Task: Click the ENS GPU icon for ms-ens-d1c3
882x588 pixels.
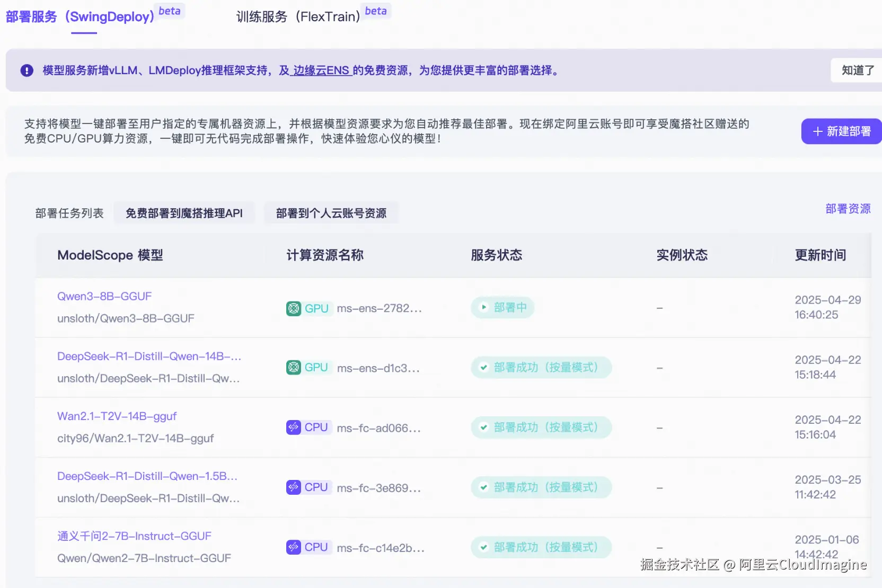Action: (x=294, y=367)
